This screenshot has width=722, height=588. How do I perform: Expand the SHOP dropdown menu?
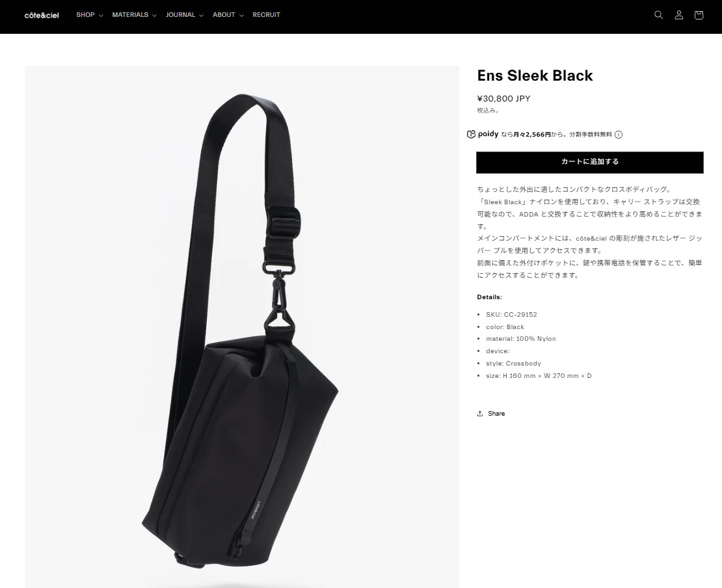click(x=89, y=15)
